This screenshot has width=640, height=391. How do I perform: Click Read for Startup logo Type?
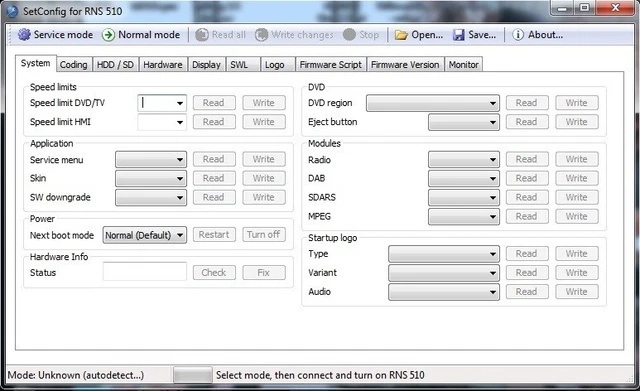527,253
